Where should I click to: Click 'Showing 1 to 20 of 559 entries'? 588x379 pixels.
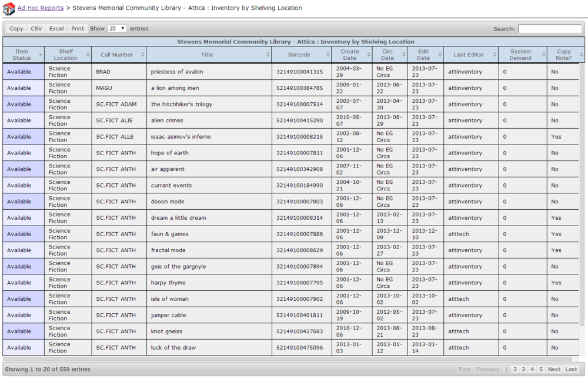(48, 369)
